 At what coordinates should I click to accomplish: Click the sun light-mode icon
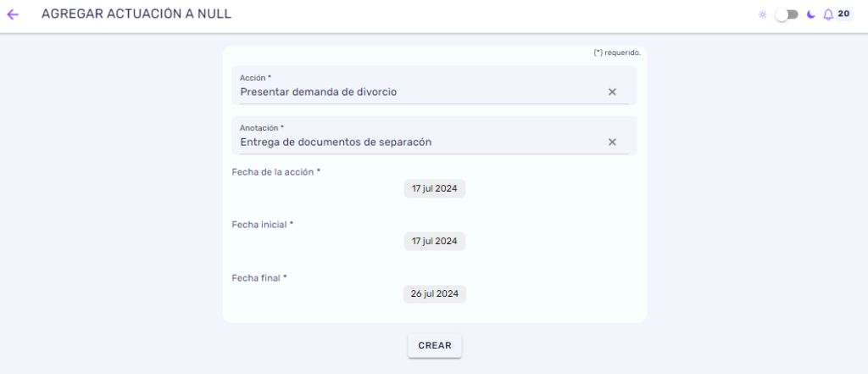coord(762,15)
